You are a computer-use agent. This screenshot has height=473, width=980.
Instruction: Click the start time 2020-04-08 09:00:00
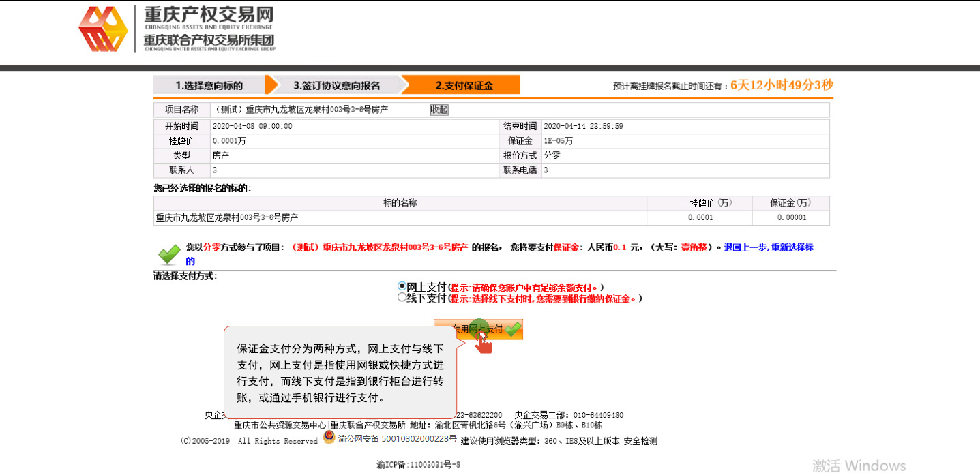pyautogui.click(x=252, y=126)
